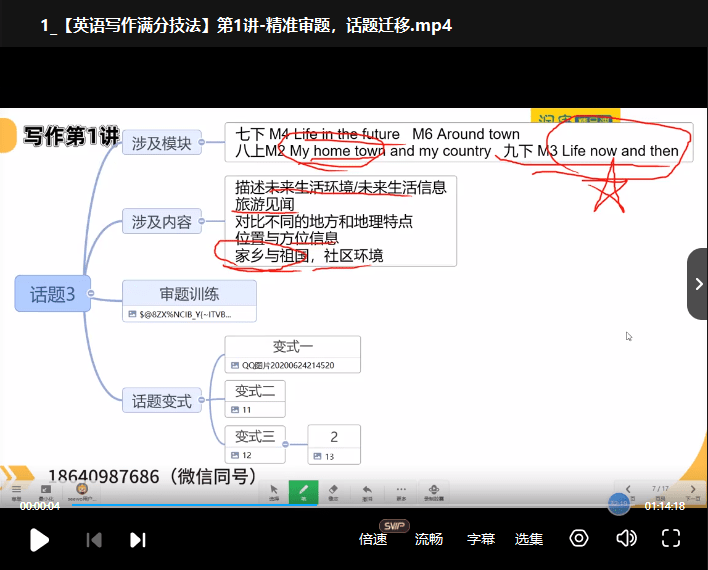Screen dimensions: 708x570
Task: Click the 变式三 node
Action: coord(255,436)
